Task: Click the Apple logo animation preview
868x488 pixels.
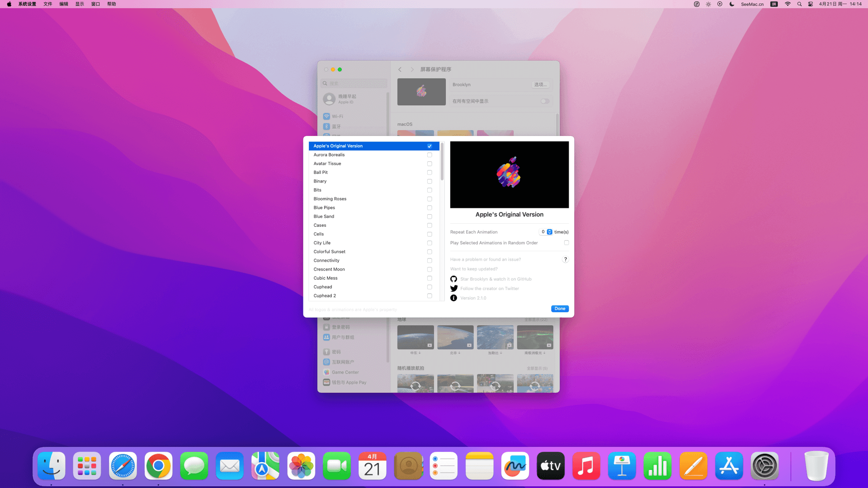Action: tap(509, 175)
